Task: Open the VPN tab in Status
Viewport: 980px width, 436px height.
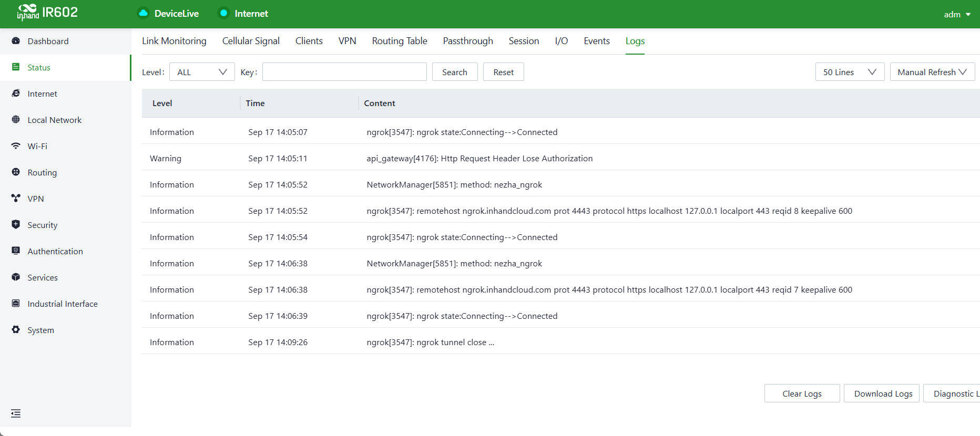Action: (x=348, y=41)
